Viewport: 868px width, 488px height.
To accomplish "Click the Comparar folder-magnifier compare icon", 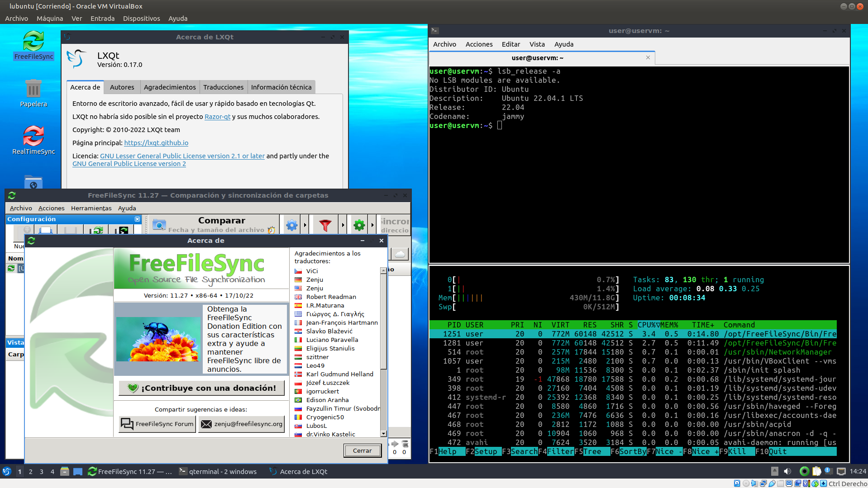I will tap(159, 225).
